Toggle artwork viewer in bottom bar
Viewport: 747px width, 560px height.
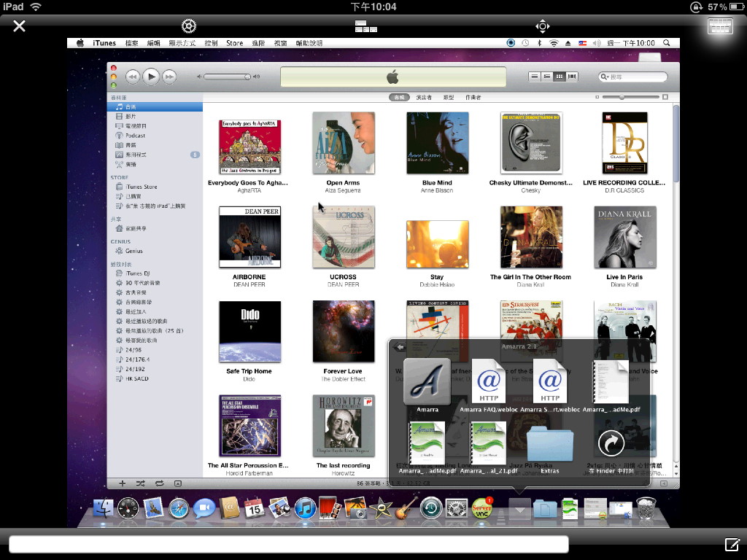[178, 483]
